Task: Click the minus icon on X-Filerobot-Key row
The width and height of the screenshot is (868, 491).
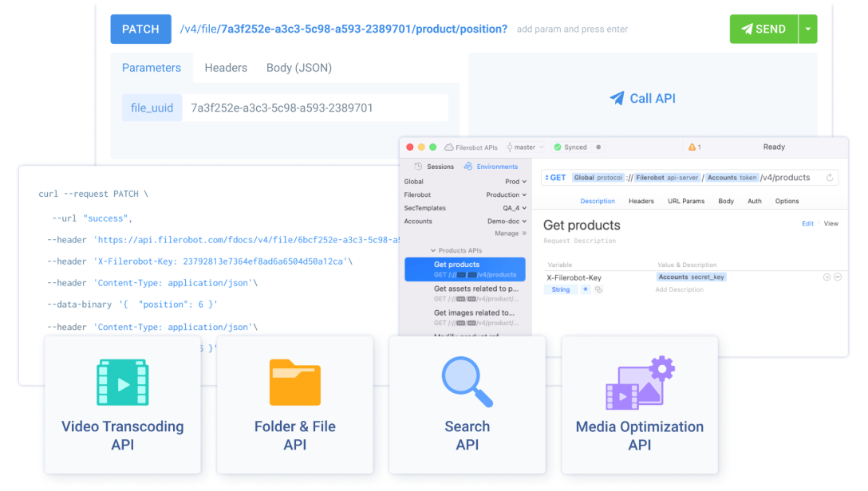Action: (x=837, y=277)
